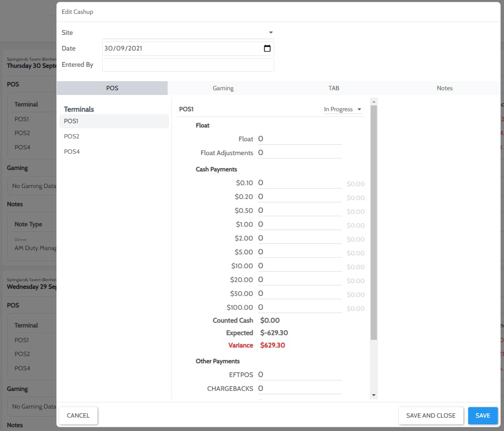Open the date picker calendar icon
This screenshot has height=431, width=504.
(268, 48)
